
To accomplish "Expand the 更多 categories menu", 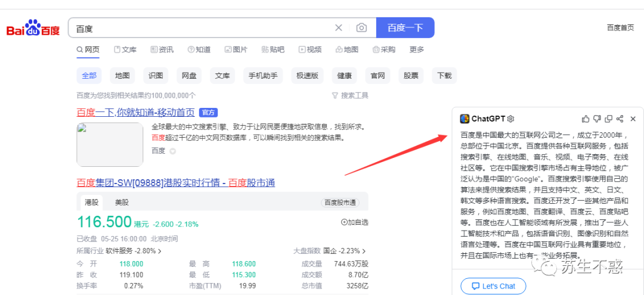I will [x=417, y=49].
